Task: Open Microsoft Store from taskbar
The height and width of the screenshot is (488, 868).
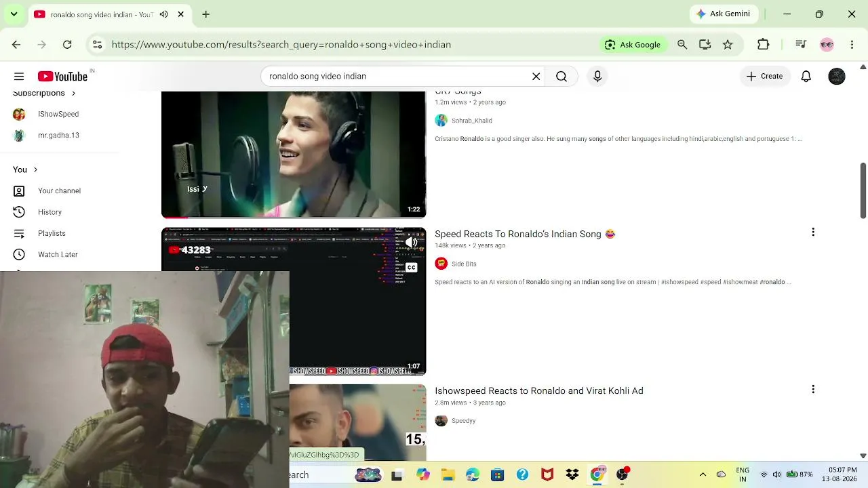Action: point(498,475)
